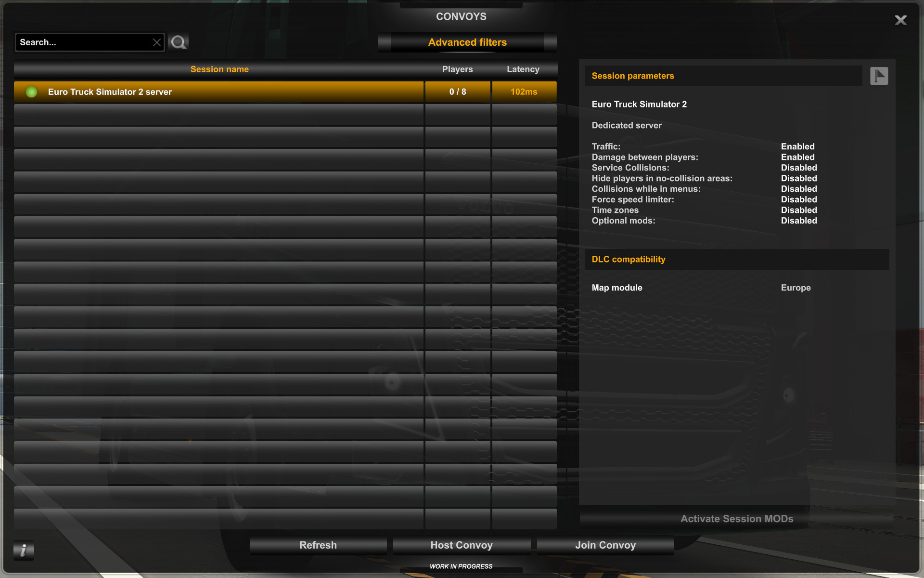The image size is (924, 578).
Task: Click the Advanced filters toggle button
Action: coord(468,42)
